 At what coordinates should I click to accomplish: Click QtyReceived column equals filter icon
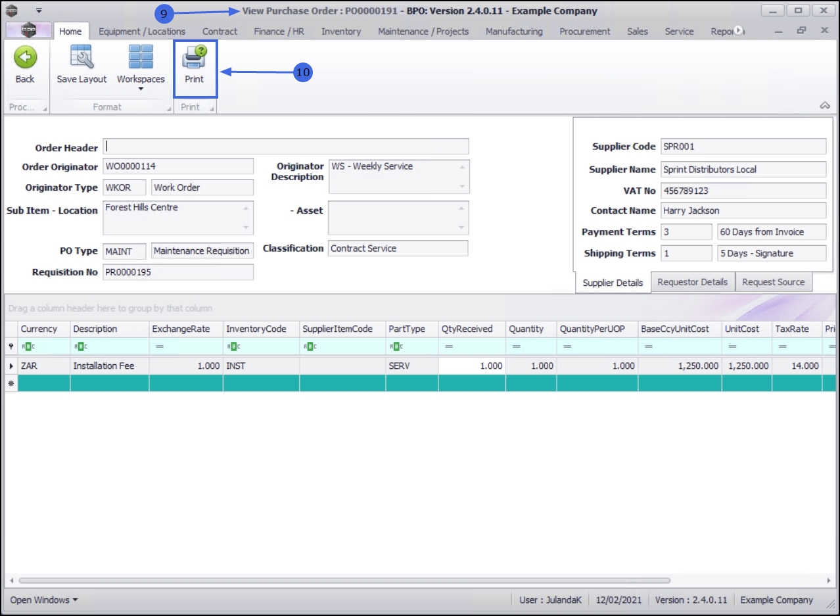(449, 346)
